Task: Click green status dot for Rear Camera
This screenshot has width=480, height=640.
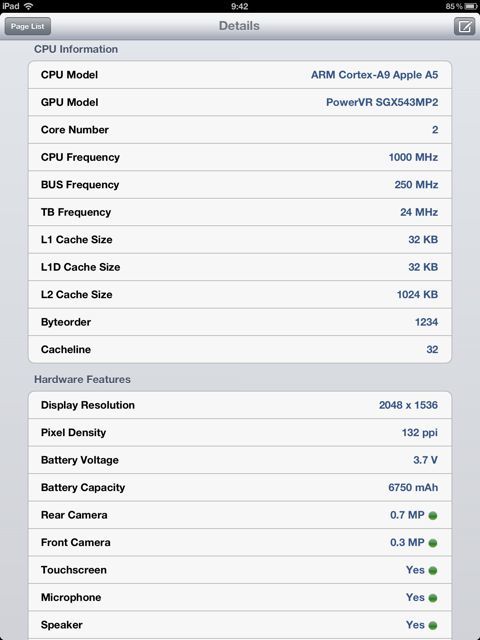Action: (x=433, y=516)
